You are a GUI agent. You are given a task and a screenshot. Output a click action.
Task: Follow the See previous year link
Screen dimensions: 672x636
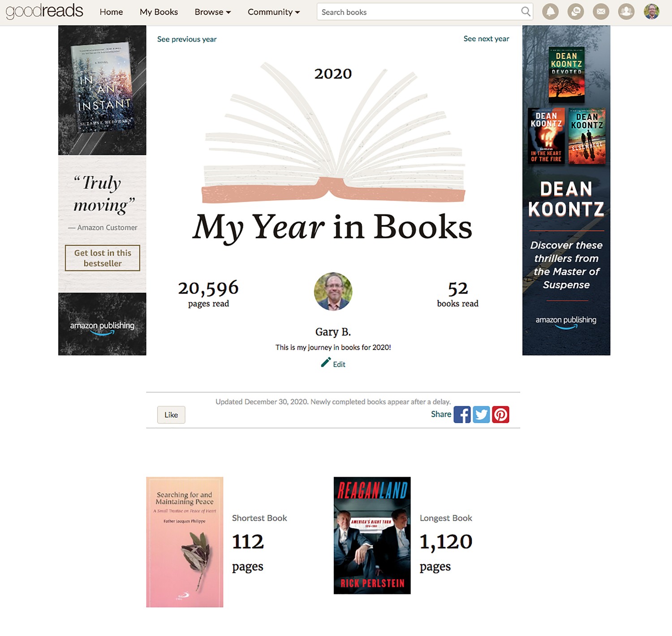click(187, 39)
